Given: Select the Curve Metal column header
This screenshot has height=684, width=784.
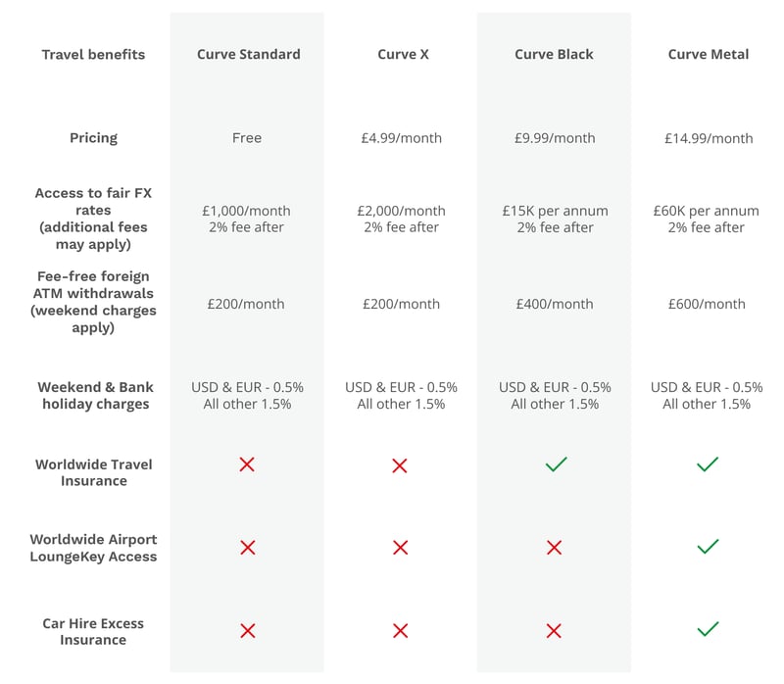Looking at the screenshot, I should point(708,55).
